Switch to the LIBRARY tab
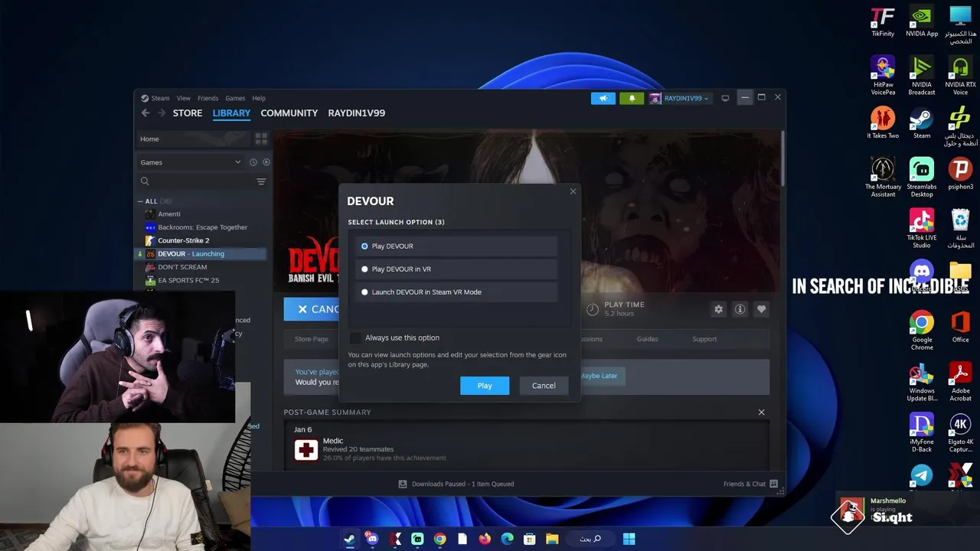 point(231,113)
